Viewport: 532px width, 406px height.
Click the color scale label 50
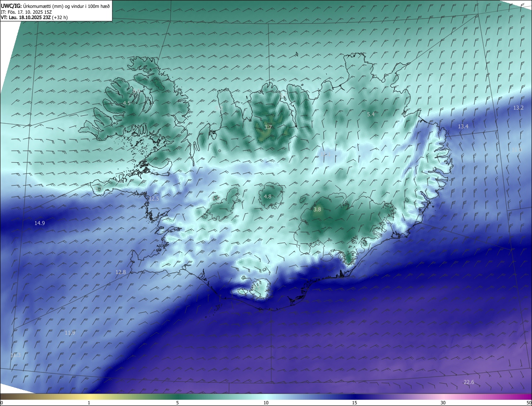[x=529, y=403]
